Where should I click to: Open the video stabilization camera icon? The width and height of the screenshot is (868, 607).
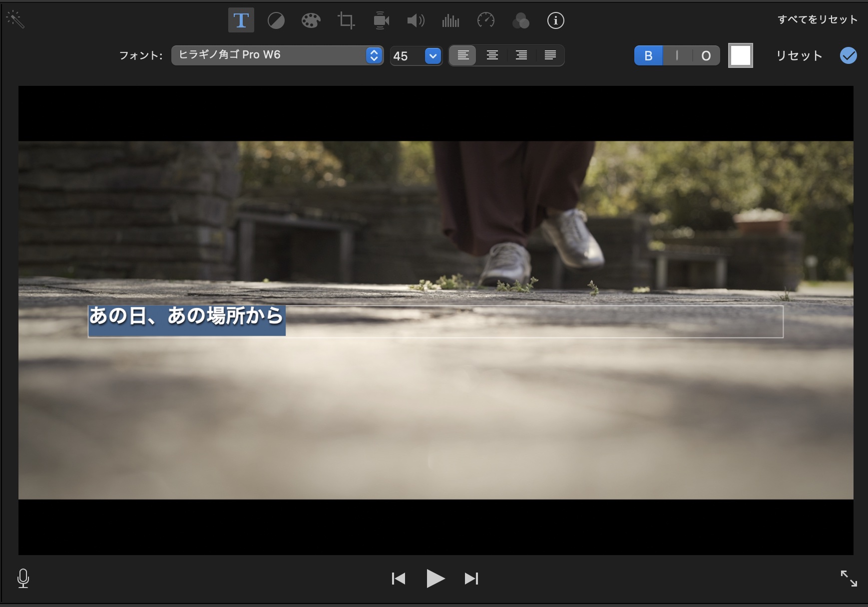click(381, 20)
